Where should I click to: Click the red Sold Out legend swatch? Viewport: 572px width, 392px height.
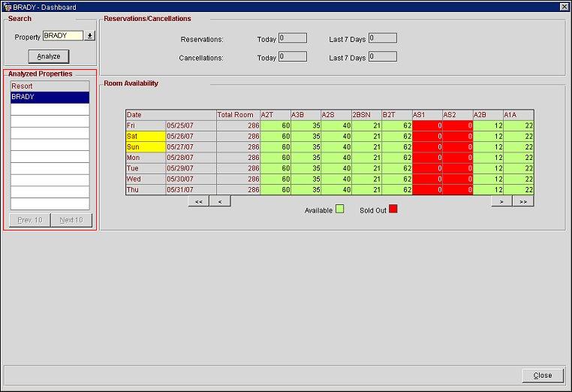(x=393, y=210)
